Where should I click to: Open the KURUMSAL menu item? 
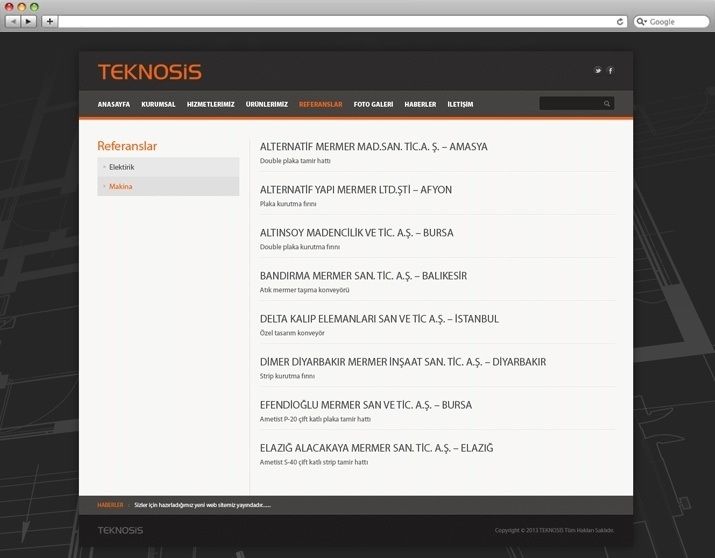click(158, 104)
